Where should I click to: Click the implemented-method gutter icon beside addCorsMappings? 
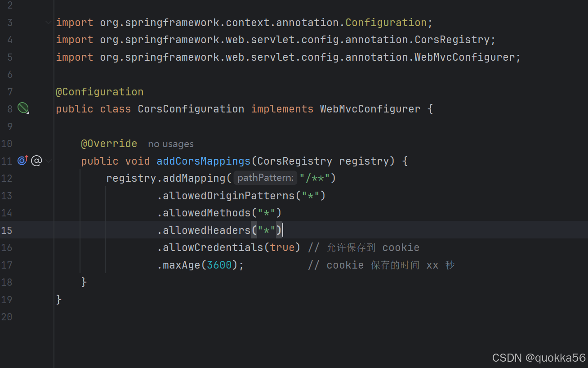[x=22, y=160]
